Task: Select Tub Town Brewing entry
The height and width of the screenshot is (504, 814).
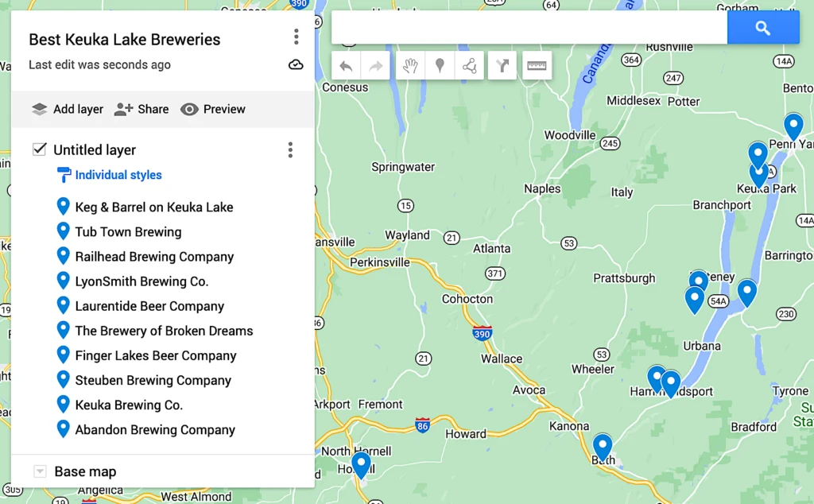Action: coord(128,232)
